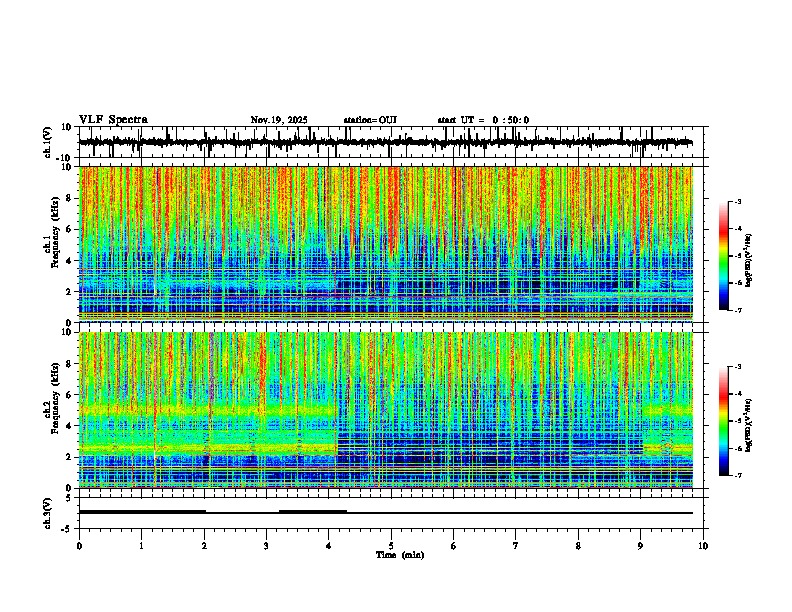Image resolution: width=792 pixels, height=612 pixels.
Task: Click the ch.2 colorbar "-7" tick label
Action: 738,476
